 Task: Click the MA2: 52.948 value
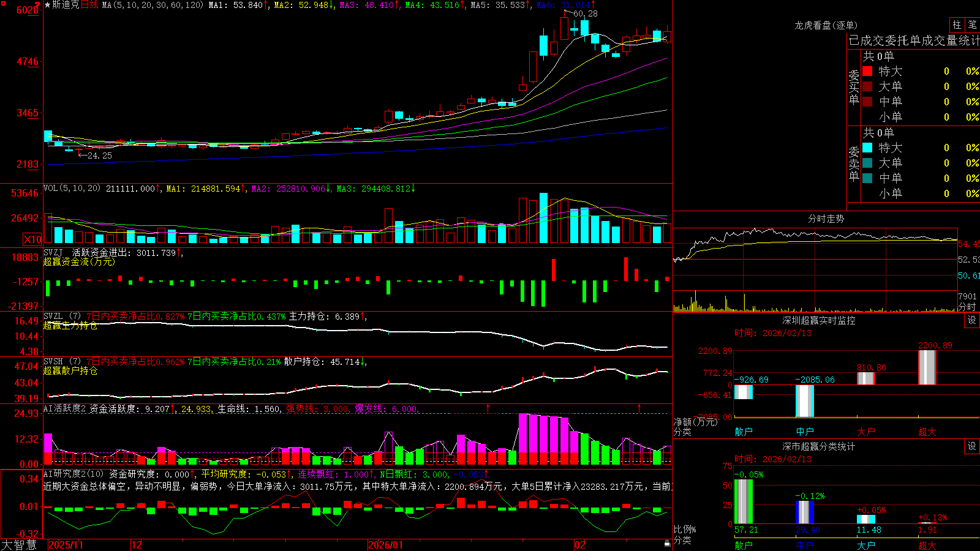coord(301,5)
